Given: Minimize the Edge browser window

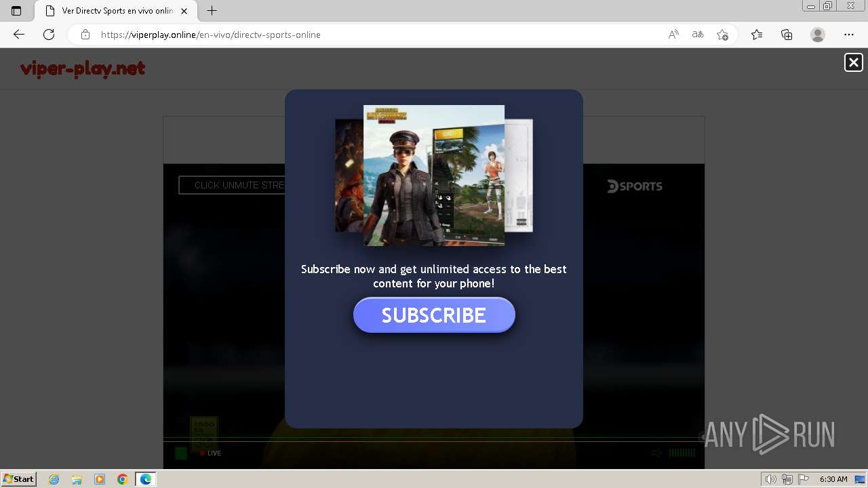Looking at the screenshot, I should [x=810, y=6].
